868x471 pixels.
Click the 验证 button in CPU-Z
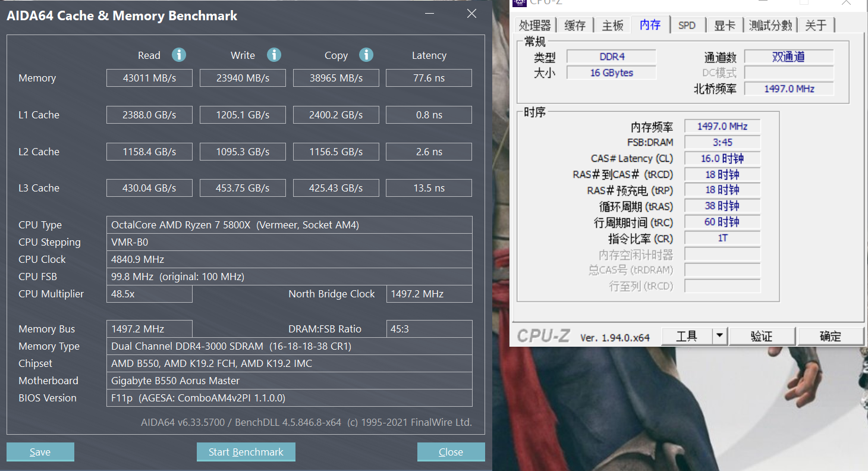click(x=762, y=336)
